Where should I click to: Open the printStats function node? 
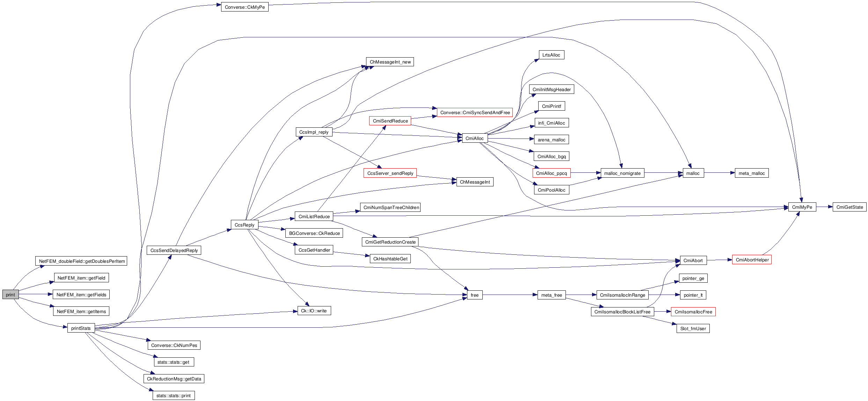pyautogui.click(x=81, y=328)
